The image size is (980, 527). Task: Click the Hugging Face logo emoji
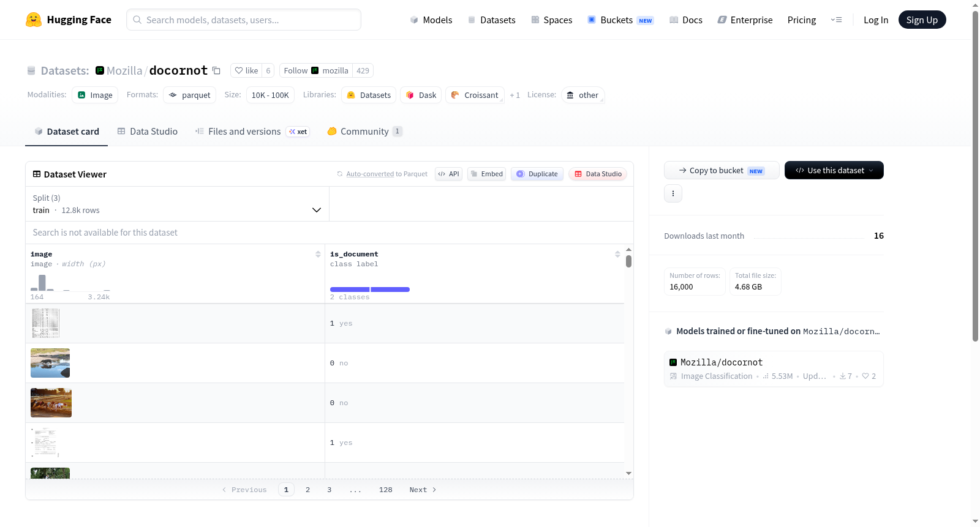click(x=34, y=20)
